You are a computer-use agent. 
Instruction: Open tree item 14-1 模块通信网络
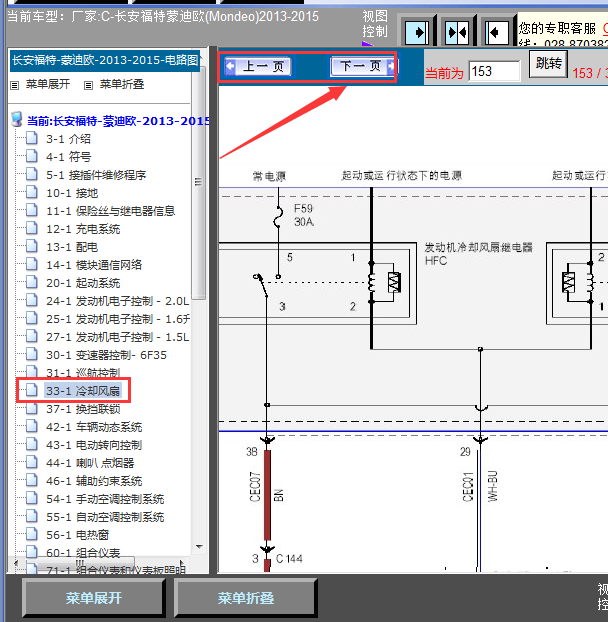tap(94, 265)
